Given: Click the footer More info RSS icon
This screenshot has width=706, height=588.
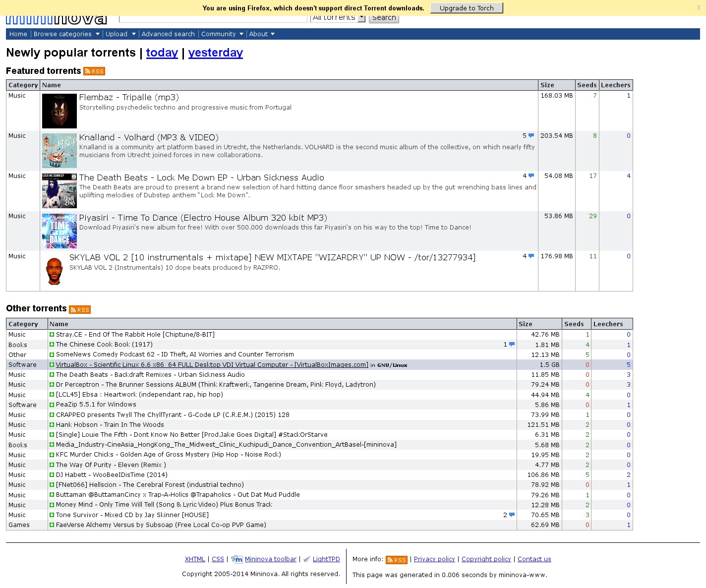Looking at the screenshot, I should click(x=397, y=560).
